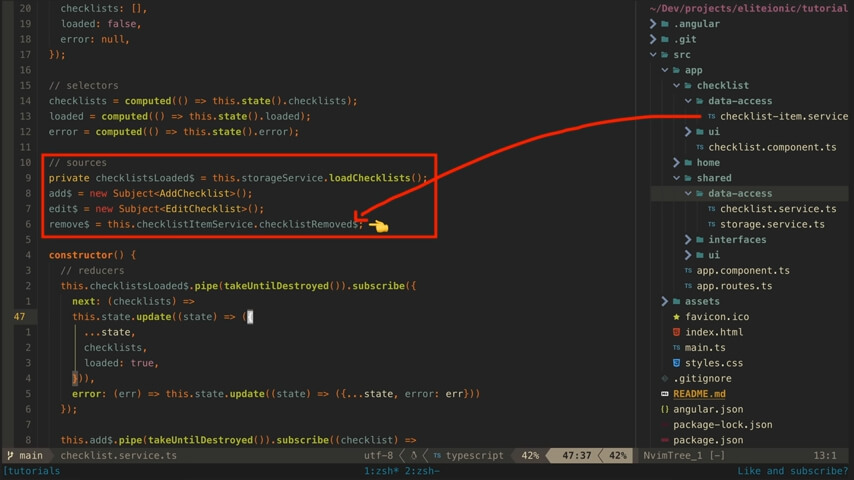Switch to tmux window 2:zsh
Screen dimensions: 854x480
click(x=420, y=471)
